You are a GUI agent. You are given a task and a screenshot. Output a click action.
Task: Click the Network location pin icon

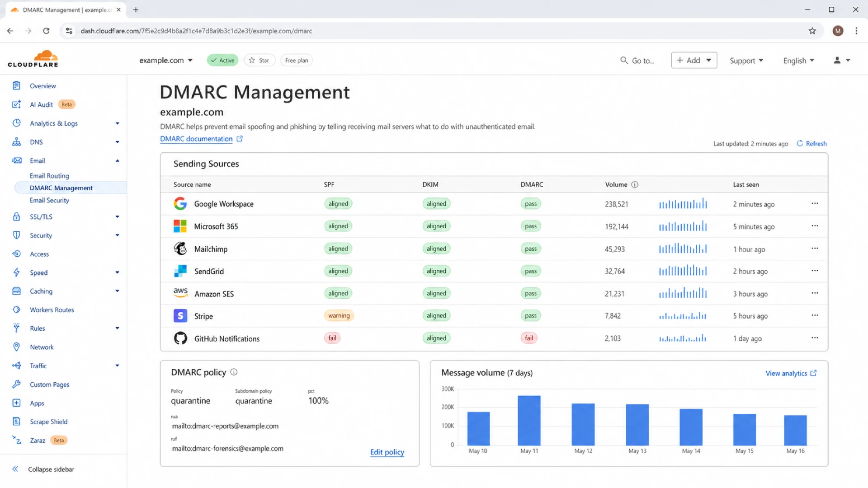coord(17,347)
